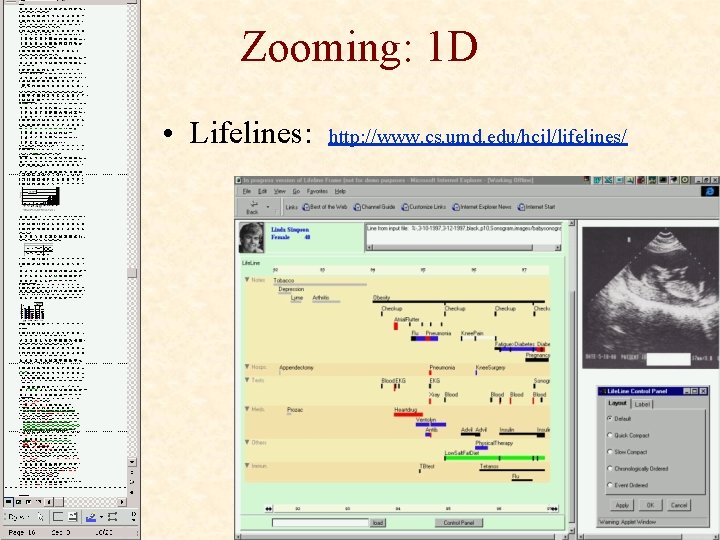Click the Internet Explorer logo throbber

(x=709, y=191)
